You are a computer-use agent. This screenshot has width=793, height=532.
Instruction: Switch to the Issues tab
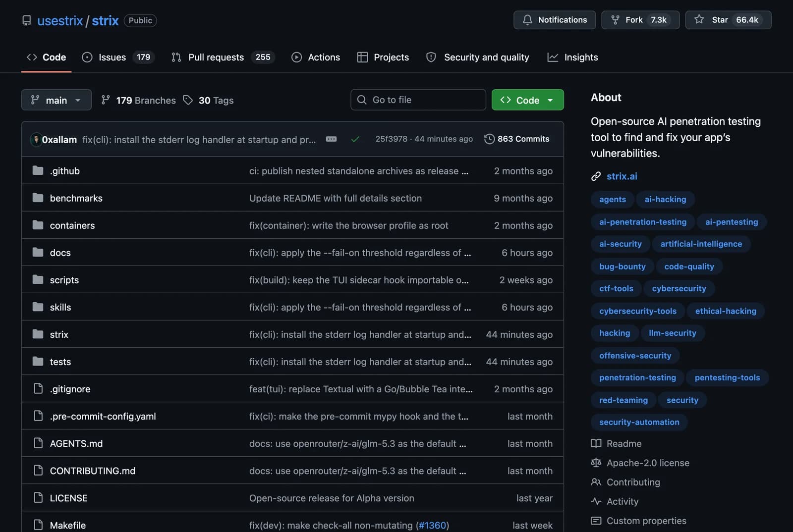point(118,57)
